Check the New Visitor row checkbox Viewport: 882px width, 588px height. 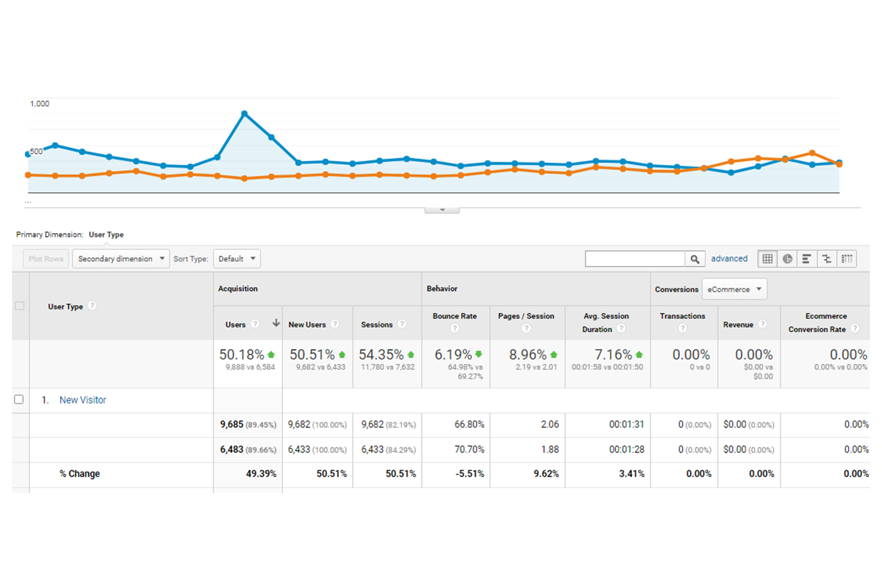19,400
